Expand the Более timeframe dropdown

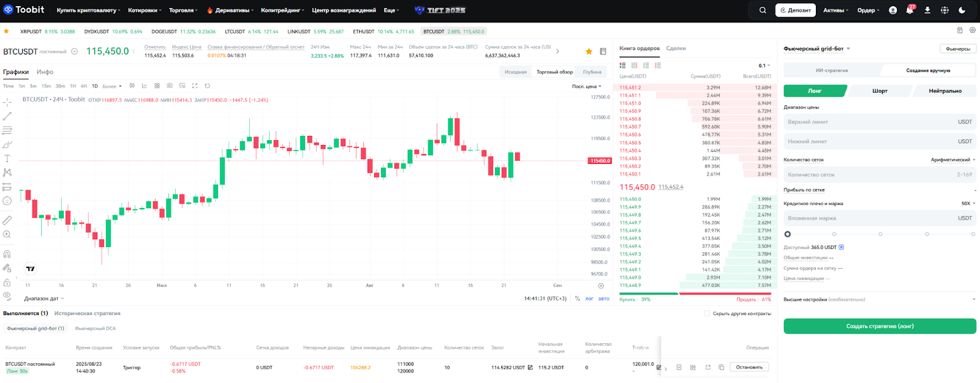(x=112, y=86)
